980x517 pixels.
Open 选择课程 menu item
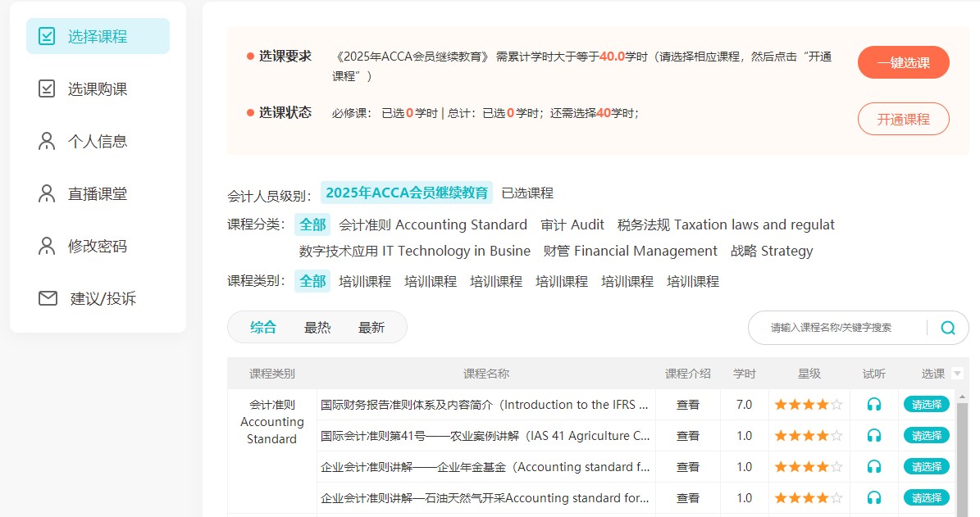pos(98,36)
